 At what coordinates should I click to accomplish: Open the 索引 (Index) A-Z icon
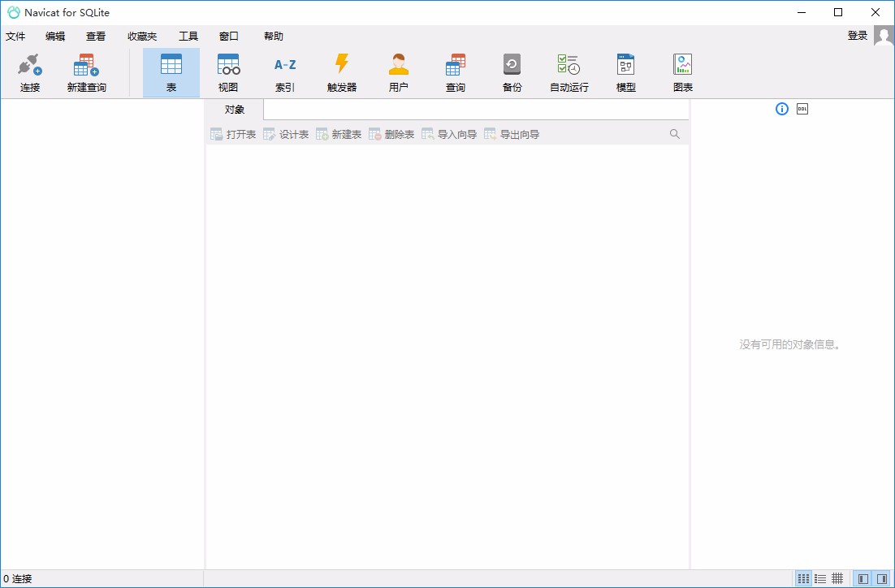(x=285, y=72)
